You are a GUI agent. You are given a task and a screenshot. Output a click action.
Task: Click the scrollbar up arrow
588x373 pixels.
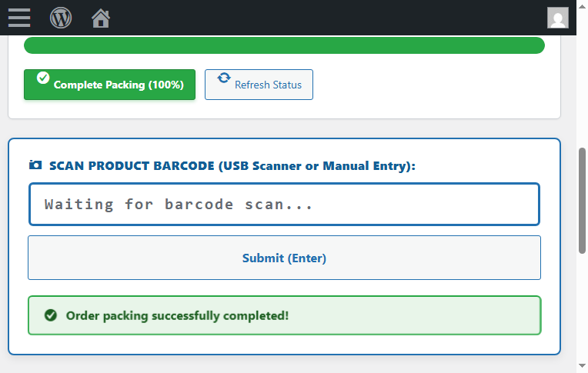tap(582, 6)
